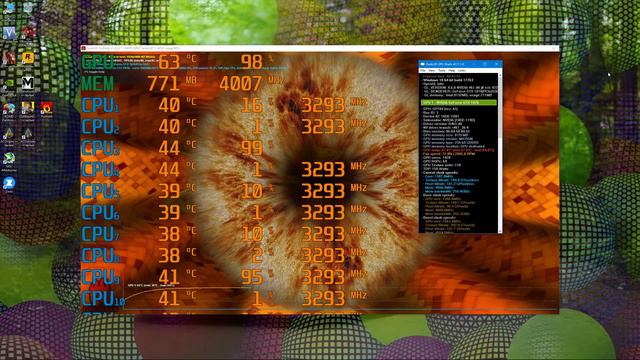Close the GPU Shark window
This screenshot has height=360, width=640.
click(x=497, y=64)
